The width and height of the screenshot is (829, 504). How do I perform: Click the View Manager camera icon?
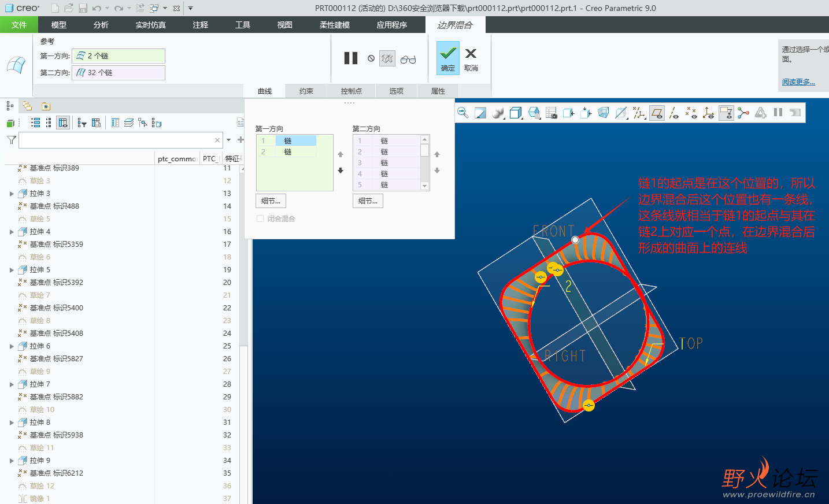[x=552, y=113]
